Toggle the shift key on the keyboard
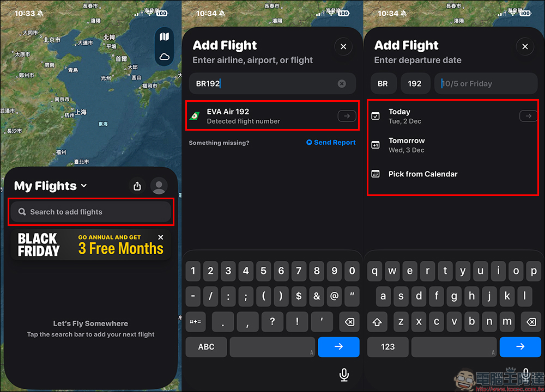The image size is (545, 392). coord(376,322)
